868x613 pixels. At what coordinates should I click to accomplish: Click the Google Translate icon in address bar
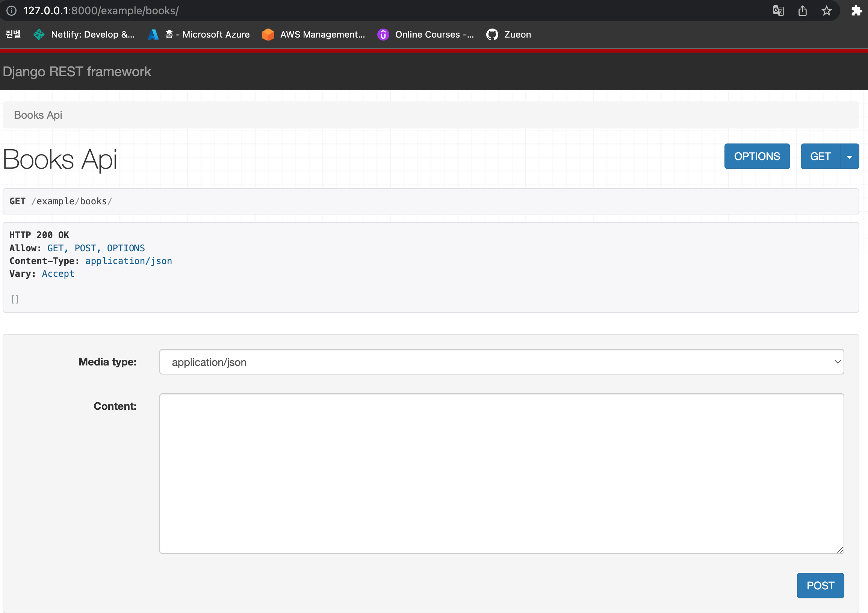778,11
